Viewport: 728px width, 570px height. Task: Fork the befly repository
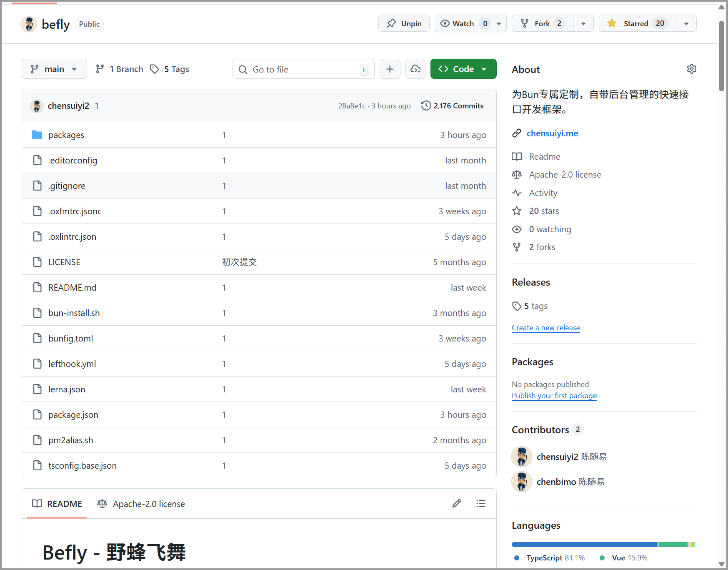[x=543, y=24]
